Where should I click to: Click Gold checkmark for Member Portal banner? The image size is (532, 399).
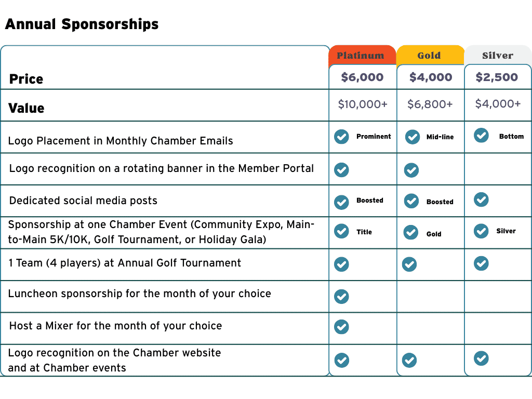click(411, 170)
